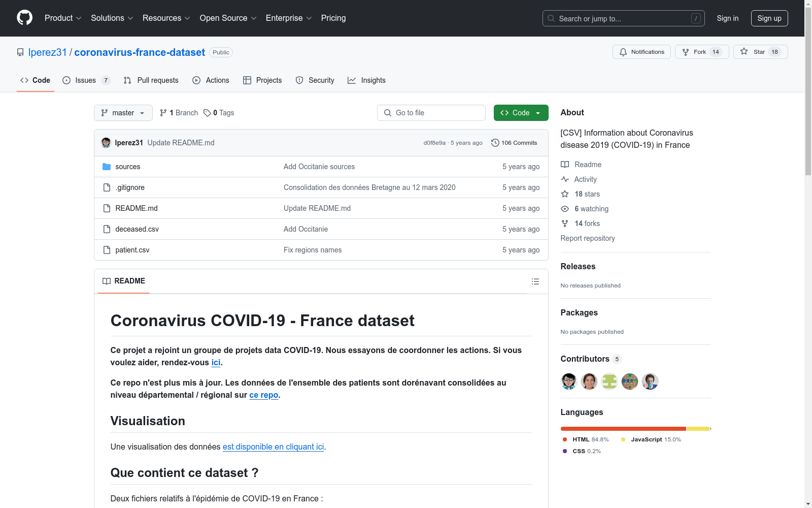This screenshot has height=508, width=812.
Task: Click the Activity pulse icon in About
Action: (565, 179)
